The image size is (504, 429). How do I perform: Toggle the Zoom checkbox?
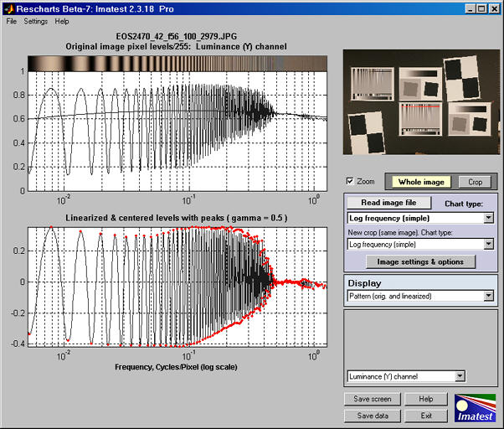350,181
